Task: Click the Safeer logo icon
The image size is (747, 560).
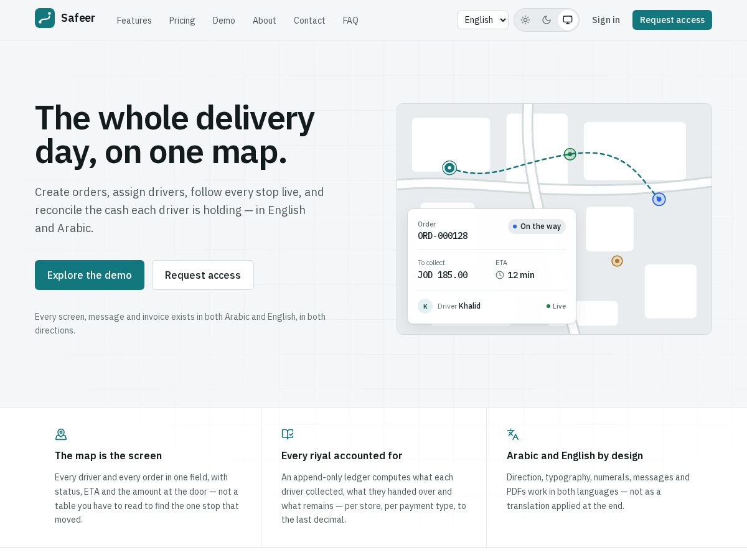Action: (x=45, y=18)
